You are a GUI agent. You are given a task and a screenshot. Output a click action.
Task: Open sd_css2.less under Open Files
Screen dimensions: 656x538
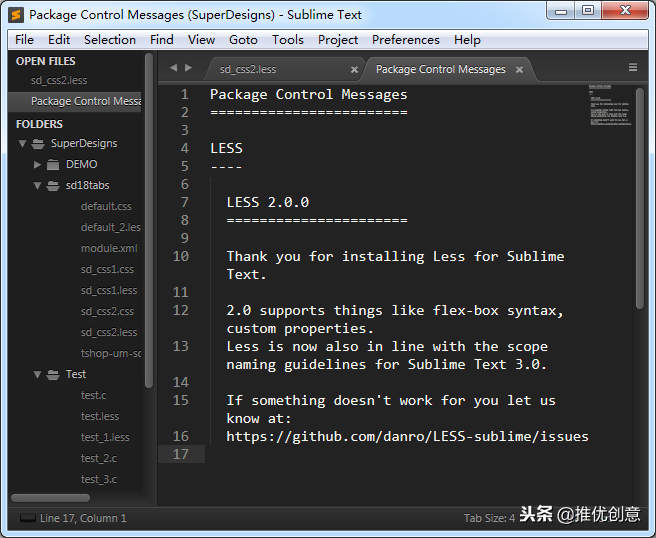click(59, 80)
